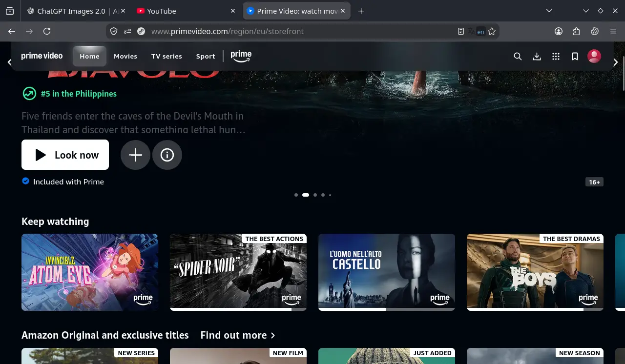The width and height of the screenshot is (625, 364).
Task: Click the 'Keep watching' heading
Action: [55, 222]
